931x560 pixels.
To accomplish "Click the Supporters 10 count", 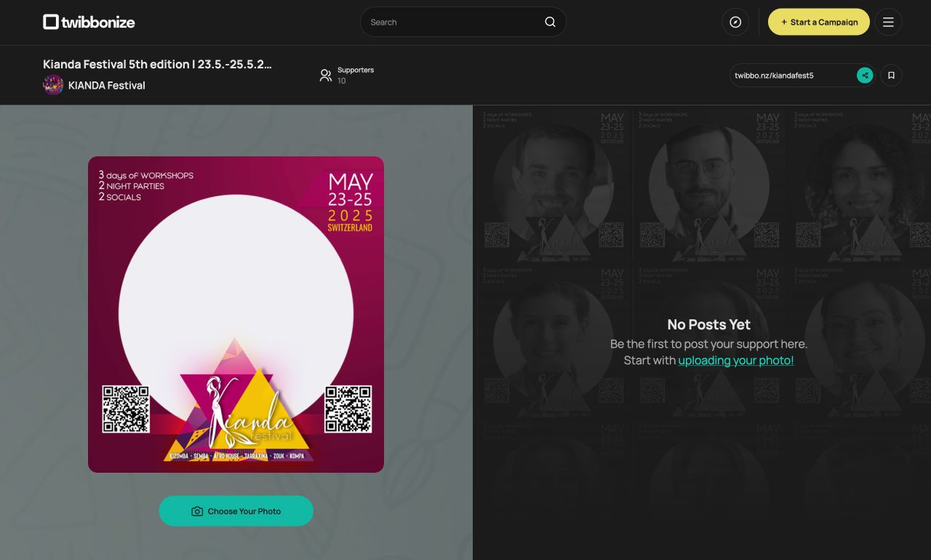I will (356, 75).
